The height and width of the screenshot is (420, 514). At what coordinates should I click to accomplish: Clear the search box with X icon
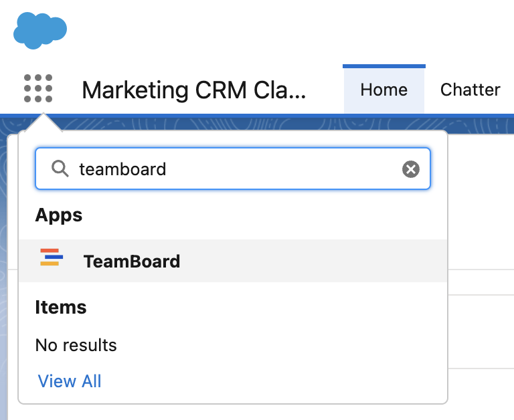coord(410,169)
